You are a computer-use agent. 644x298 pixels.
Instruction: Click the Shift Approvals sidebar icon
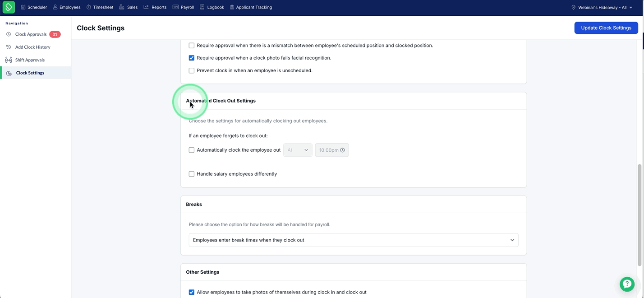9,60
